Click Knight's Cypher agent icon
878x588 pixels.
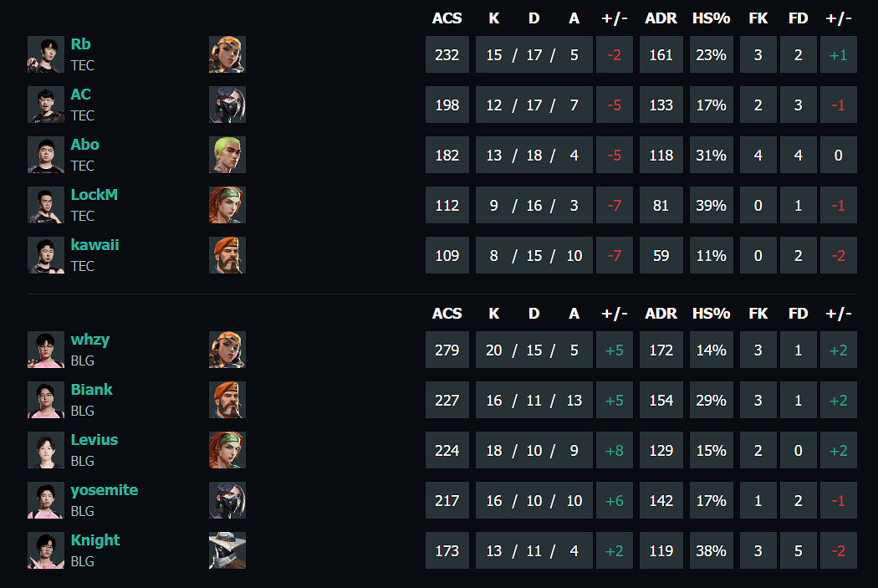(x=227, y=550)
